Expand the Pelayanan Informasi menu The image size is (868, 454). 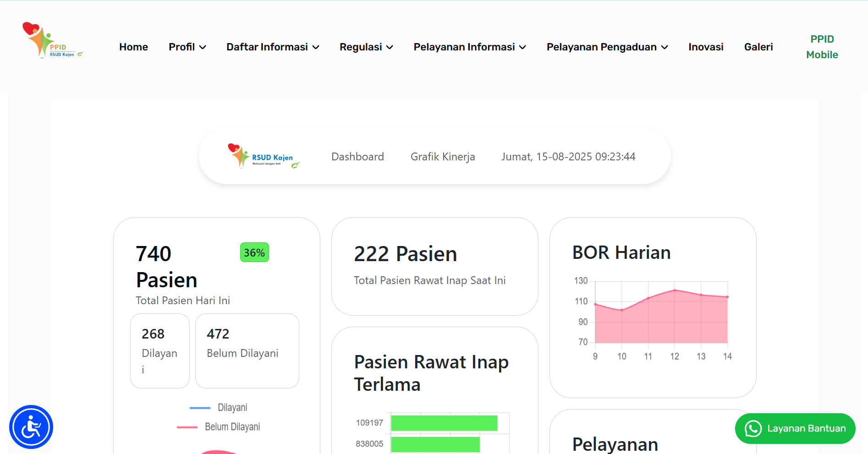(x=470, y=47)
